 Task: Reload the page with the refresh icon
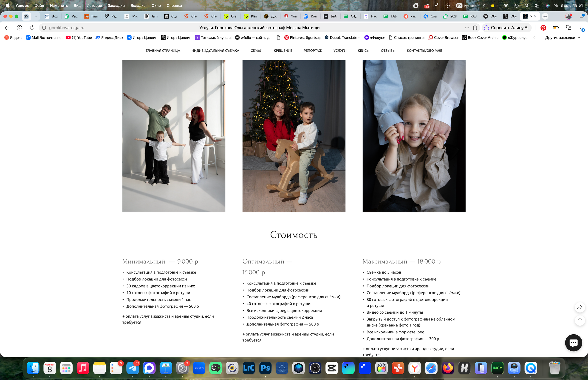(x=32, y=28)
